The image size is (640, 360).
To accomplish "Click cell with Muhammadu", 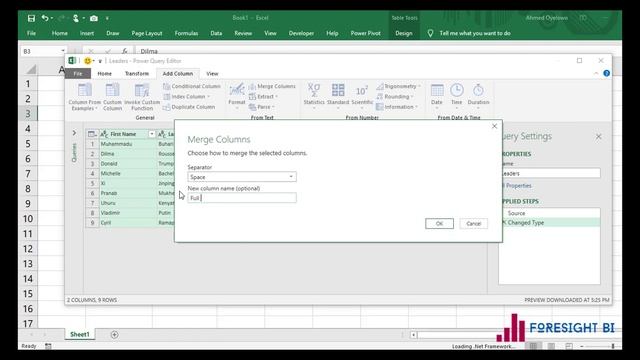I will point(127,144).
